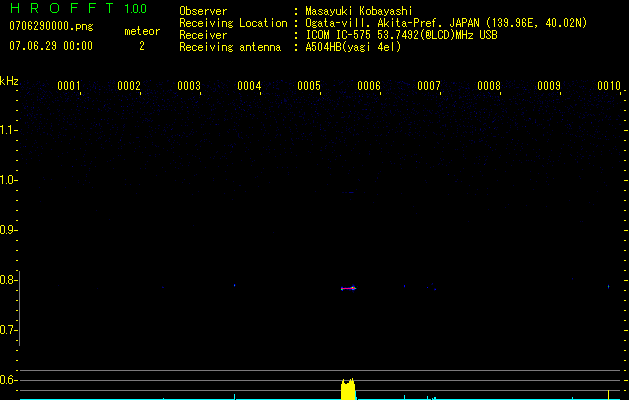Click the 0.8 frequency axis label

8,280
